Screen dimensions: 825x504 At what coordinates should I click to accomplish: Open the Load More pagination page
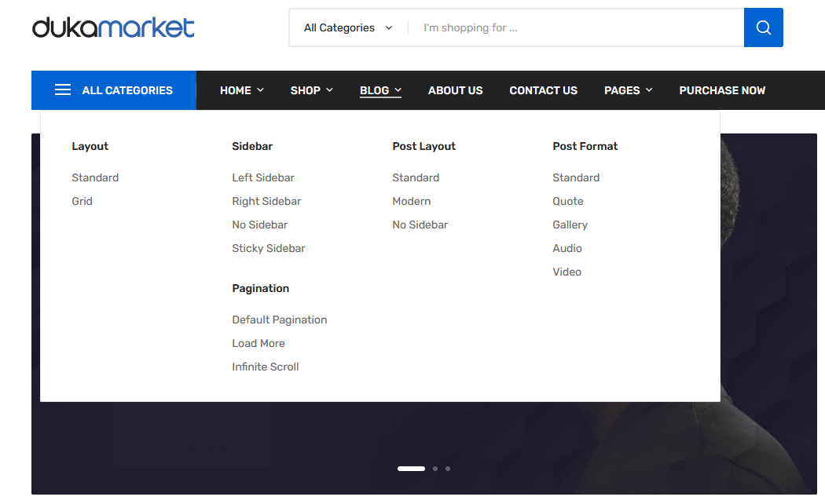258,343
